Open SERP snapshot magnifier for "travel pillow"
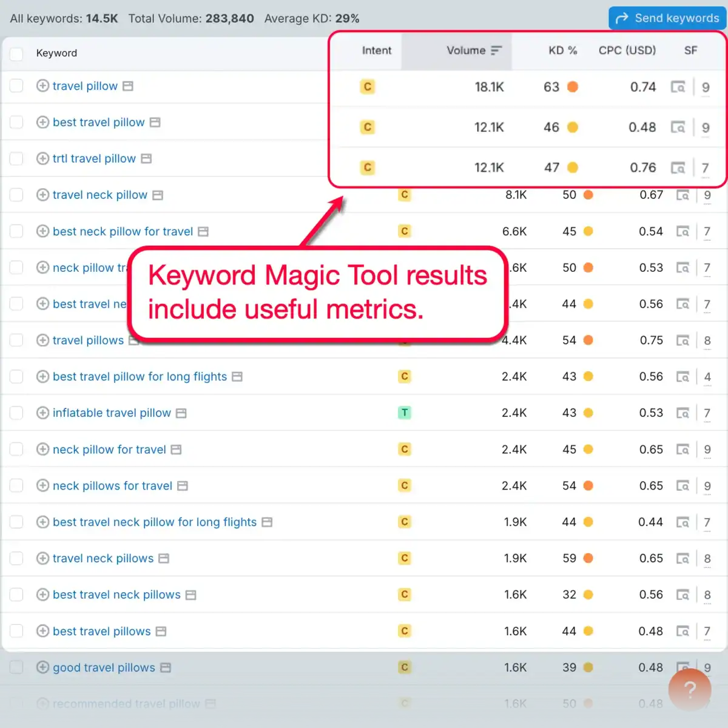Viewport: 728px width, 728px height. point(679,87)
